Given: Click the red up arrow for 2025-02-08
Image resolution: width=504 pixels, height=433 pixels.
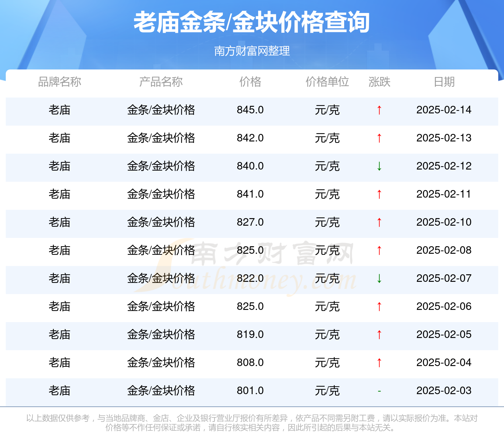Looking at the screenshot, I should [x=379, y=250].
